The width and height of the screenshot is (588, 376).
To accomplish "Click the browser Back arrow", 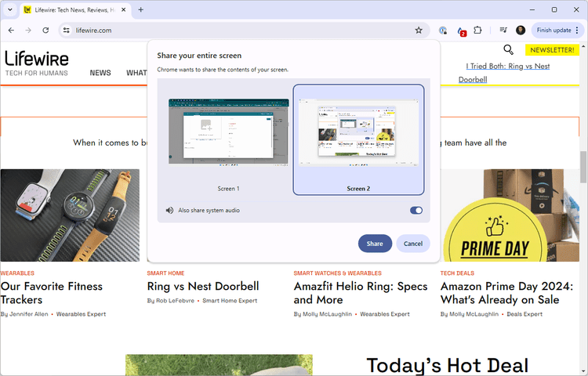I will [11, 31].
